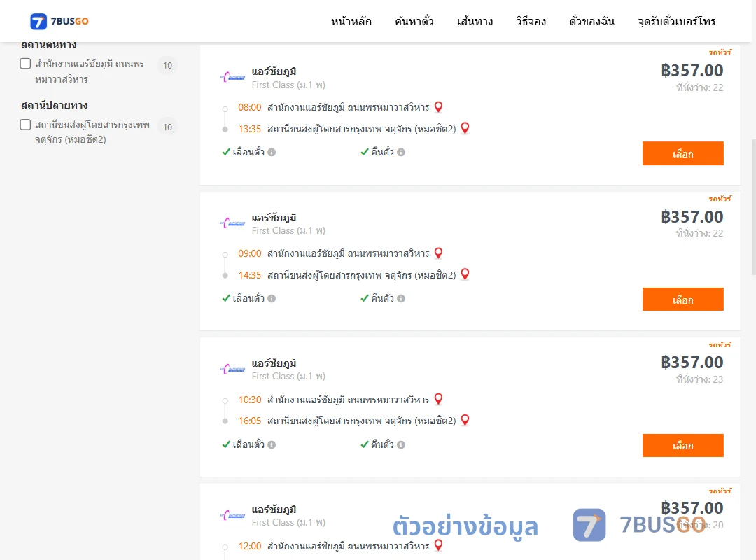The width and height of the screenshot is (756, 560).
Task: Click เลื่อนตั๋ว info icon in 08:00 trip
Action: 272,153
